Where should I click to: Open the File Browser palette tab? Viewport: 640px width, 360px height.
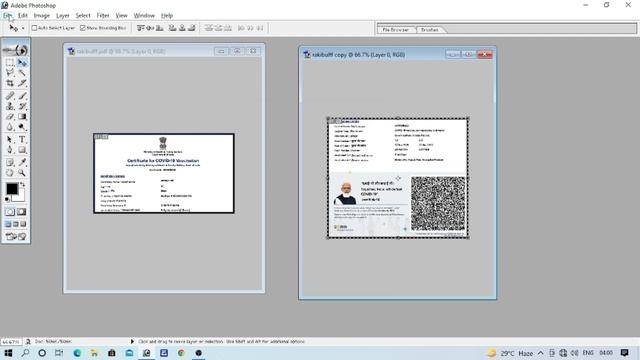[396, 29]
